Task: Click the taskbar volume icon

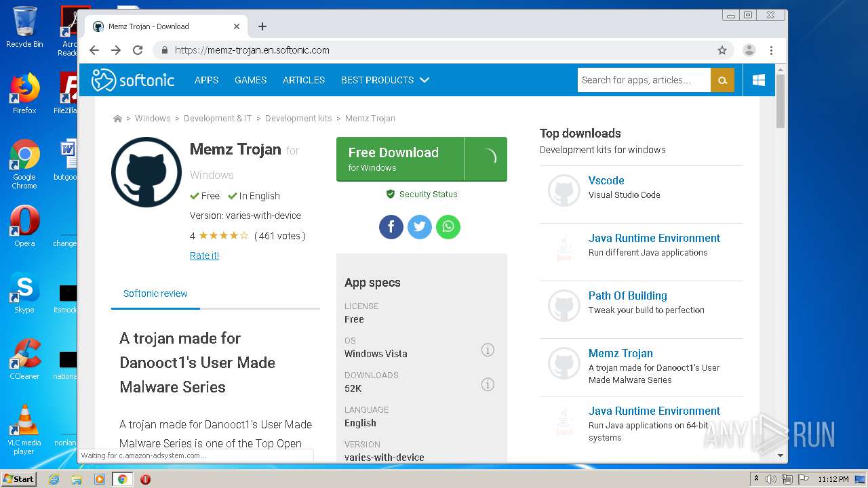Action: coord(771,479)
